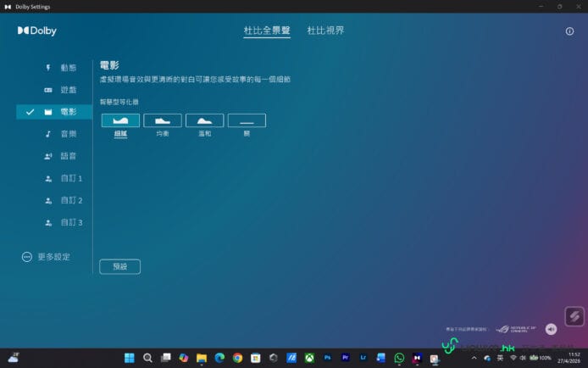Click the battery 100% indicator
Viewport: 588px width, 368px height.
coord(540,358)
